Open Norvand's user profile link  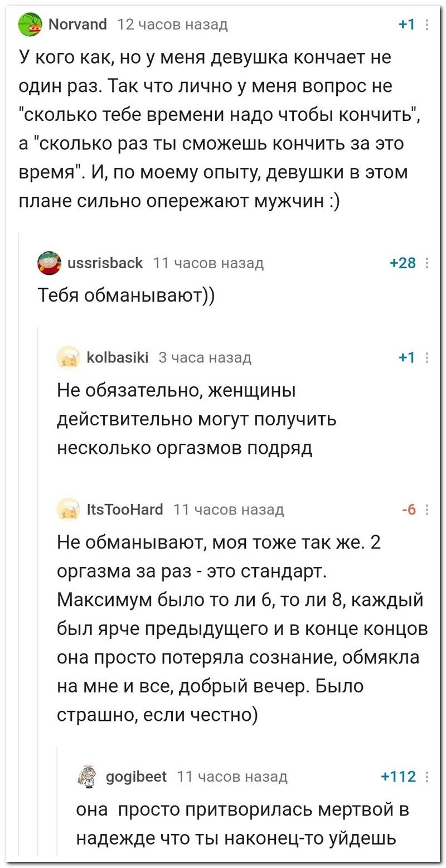77,25
